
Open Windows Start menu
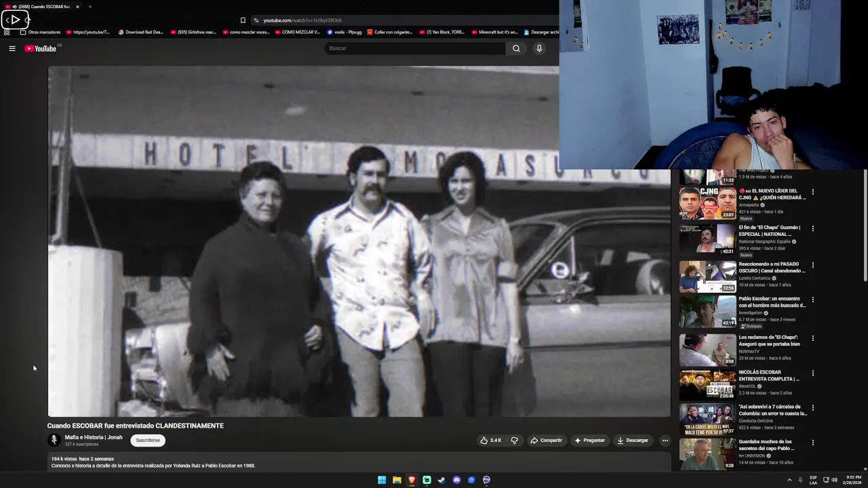pyautogui.click(x=382, y=480)
